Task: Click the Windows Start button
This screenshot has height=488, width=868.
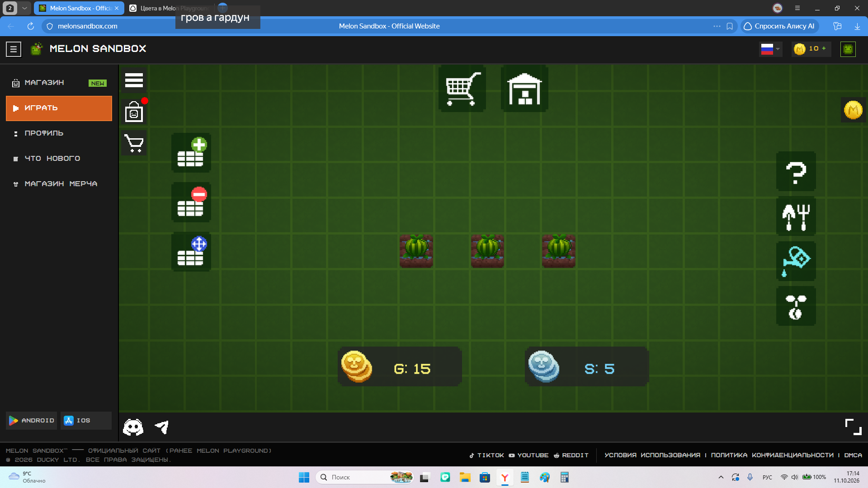Action: pos(304,477)
